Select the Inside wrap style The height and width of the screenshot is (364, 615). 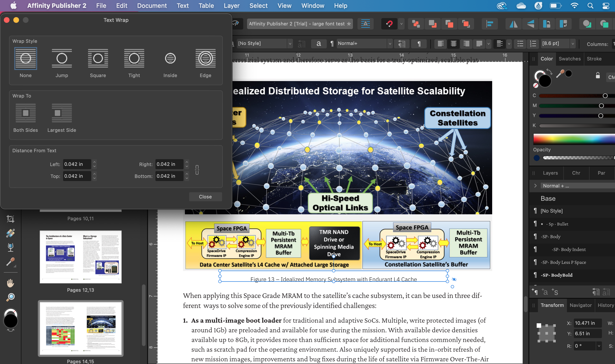tap(170, 59)
